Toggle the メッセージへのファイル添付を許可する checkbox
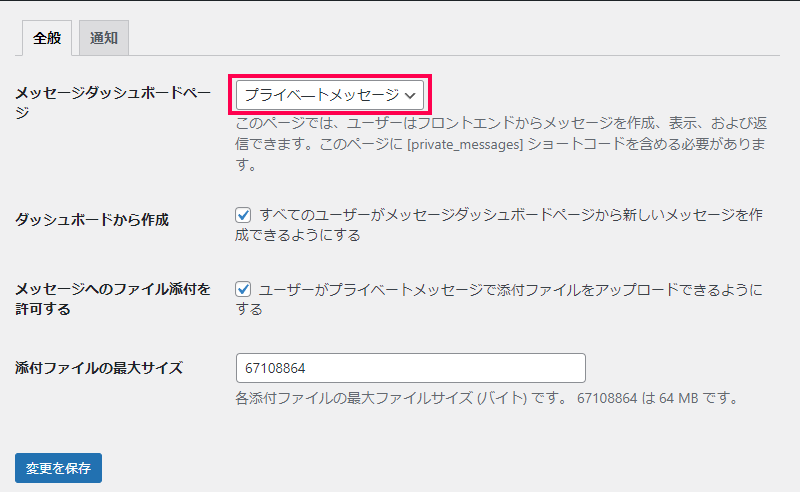Image resolution: width=800 pixels, height=492 pixels. (243, 289)
